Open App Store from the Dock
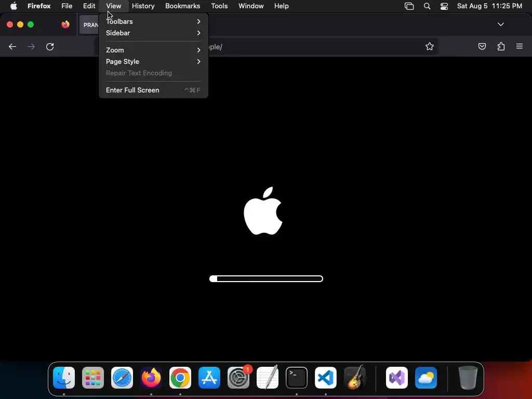This screenshot has width=532, height=399. (209, 378)
